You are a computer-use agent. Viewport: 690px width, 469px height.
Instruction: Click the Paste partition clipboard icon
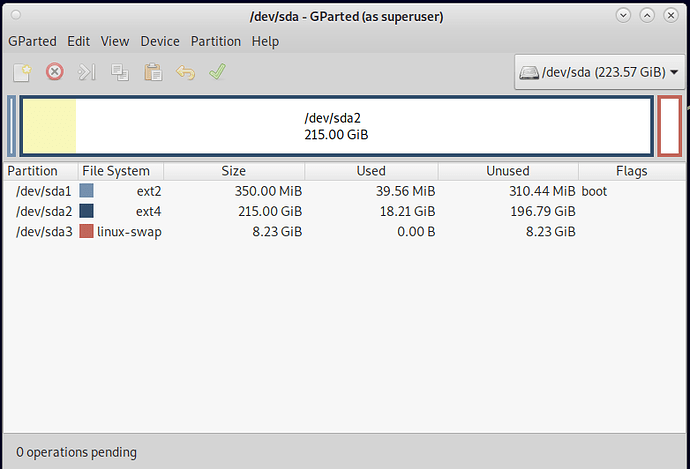[153, 72]
